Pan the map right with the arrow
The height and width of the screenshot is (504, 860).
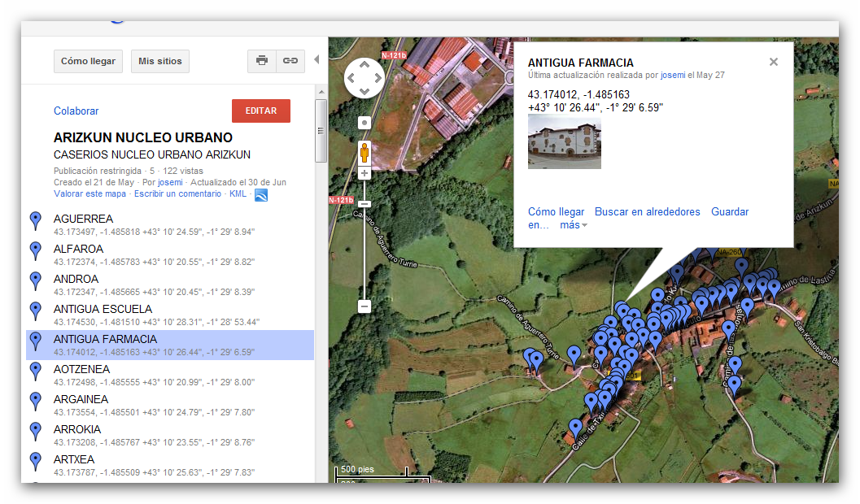click(x=378, y=78)
